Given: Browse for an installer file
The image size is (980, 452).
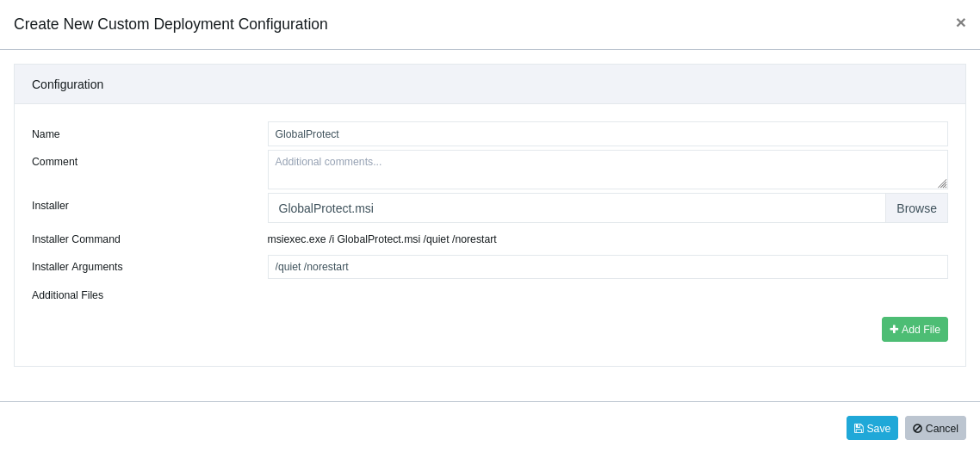Looking at the screenshot, I should (x=916, y=208).
